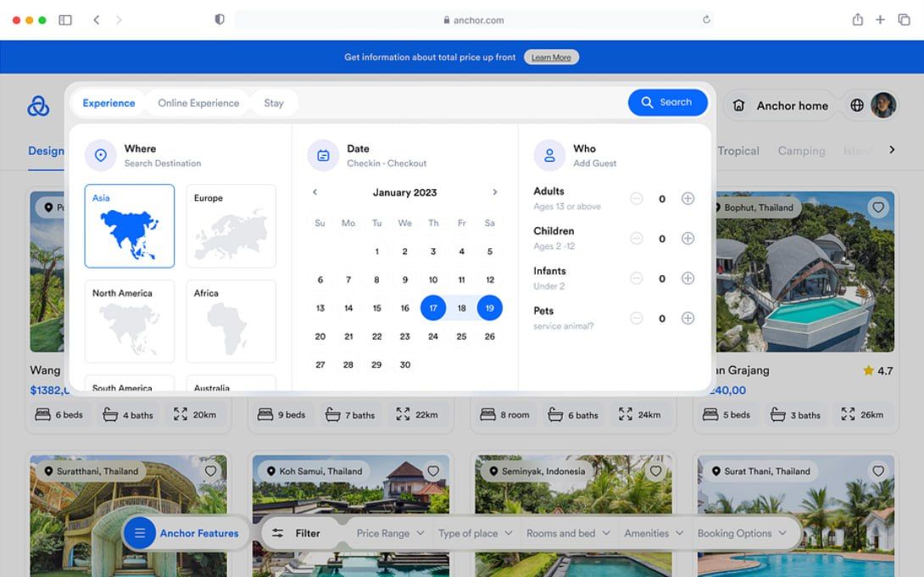The width and height of the screenshot is (924, 577).
Task: Switch to the Stay tab
Action: (x=274, y=103)
